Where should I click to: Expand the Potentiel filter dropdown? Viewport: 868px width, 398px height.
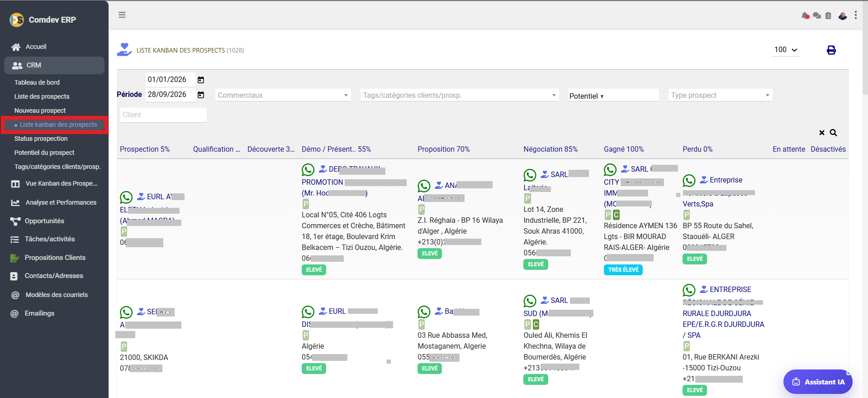613,96
